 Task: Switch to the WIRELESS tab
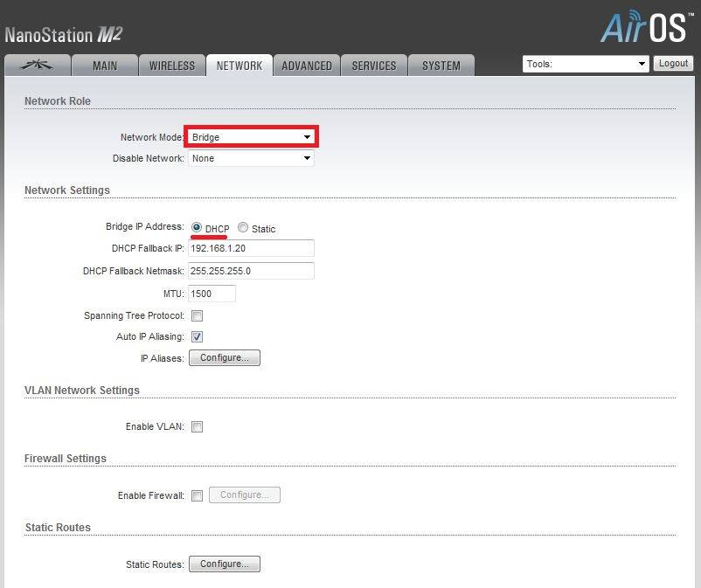point(172,66)
